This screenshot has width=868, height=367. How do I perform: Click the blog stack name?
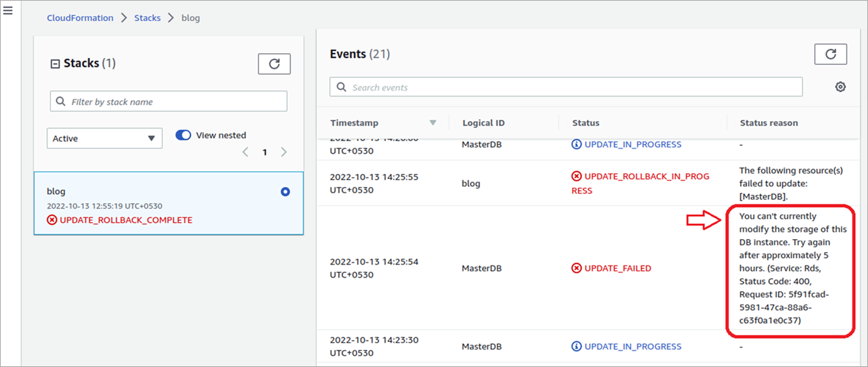click(x=56, y=192)
